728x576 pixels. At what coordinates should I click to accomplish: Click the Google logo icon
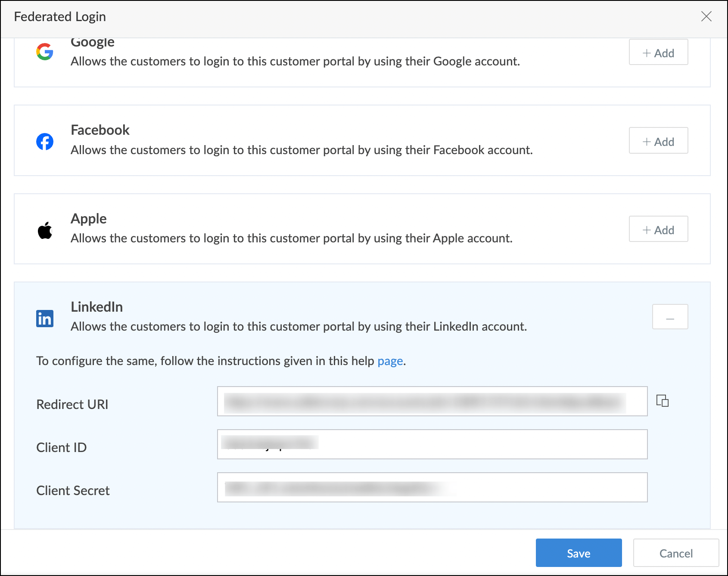[45, 52]
